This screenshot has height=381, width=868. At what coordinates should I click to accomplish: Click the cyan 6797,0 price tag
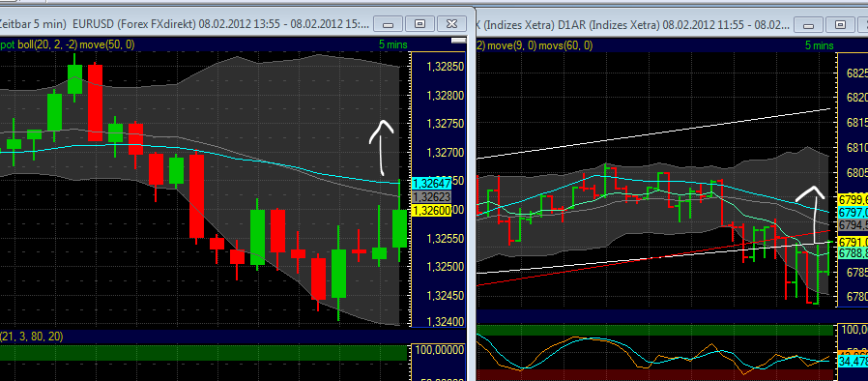[854, 213]
